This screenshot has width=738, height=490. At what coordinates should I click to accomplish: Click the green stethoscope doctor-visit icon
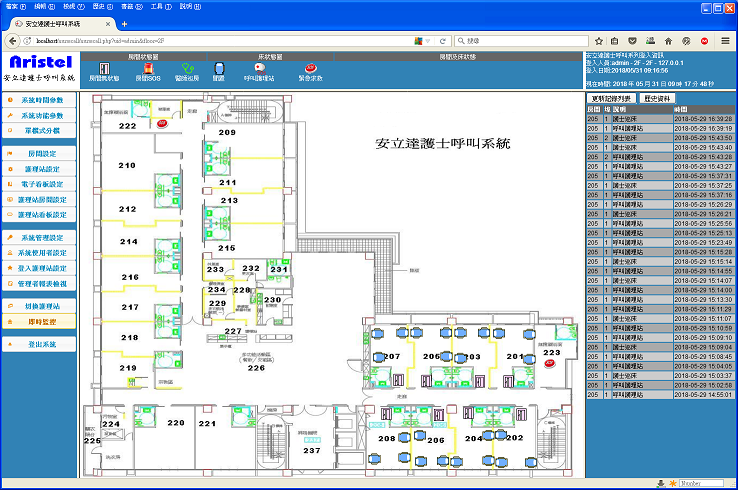(x=187, y=69)
